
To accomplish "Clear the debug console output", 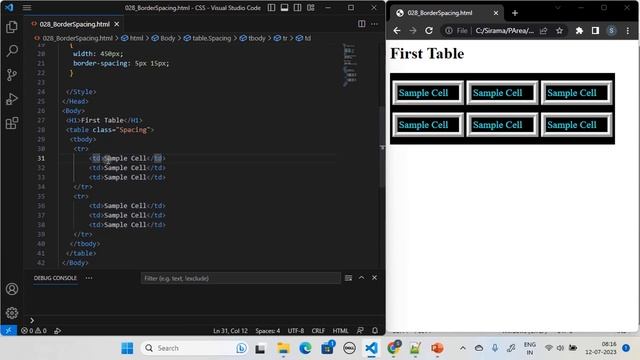I will [x=348, y=278].
